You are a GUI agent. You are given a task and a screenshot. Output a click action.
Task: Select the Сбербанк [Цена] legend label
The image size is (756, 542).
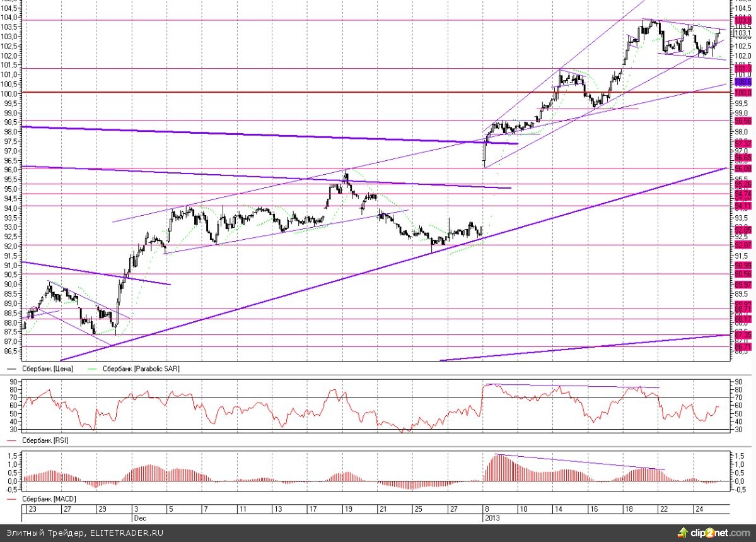47,369
